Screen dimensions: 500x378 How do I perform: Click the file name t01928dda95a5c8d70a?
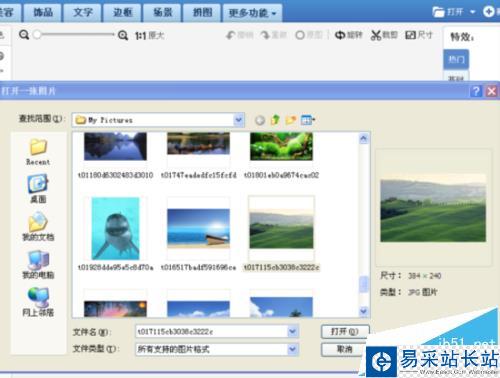[x=115, y=267]
